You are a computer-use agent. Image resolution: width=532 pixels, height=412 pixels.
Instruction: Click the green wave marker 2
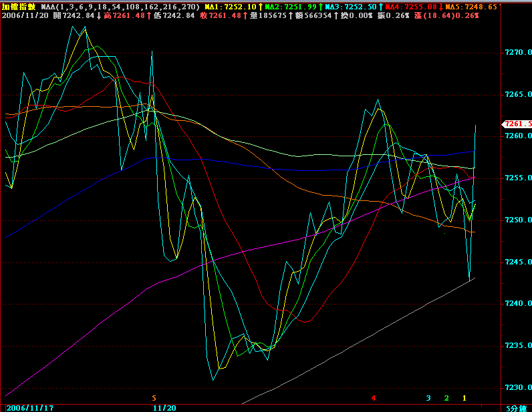tap(446, 398)
